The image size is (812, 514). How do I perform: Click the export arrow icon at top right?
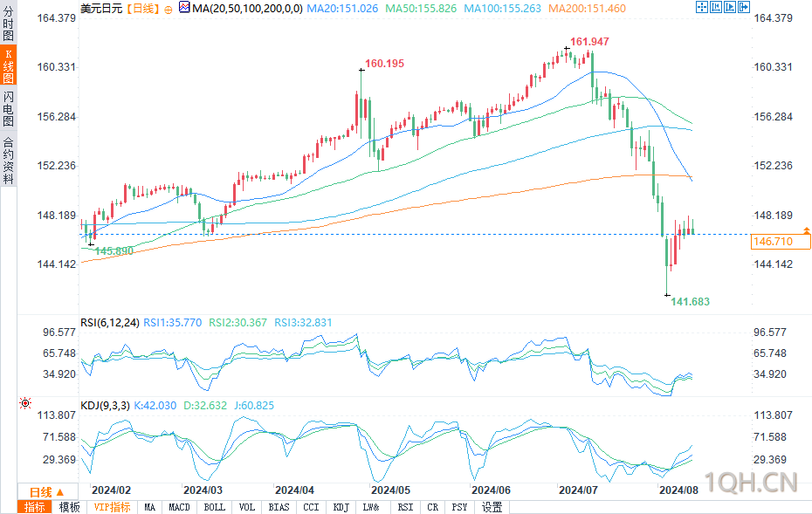tap(744, 7)
